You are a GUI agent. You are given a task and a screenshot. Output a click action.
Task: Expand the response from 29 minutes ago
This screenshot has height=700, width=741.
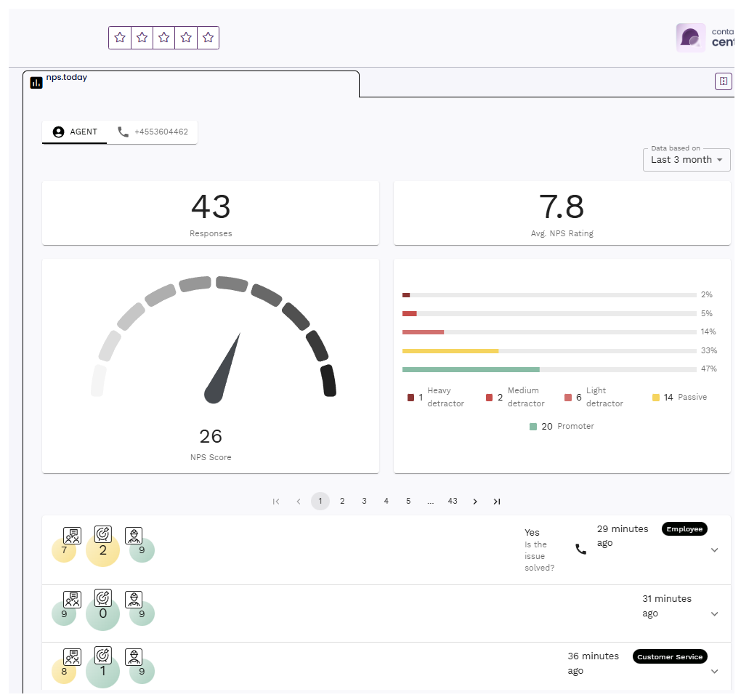pyautogui.click(x=714, y=550)
